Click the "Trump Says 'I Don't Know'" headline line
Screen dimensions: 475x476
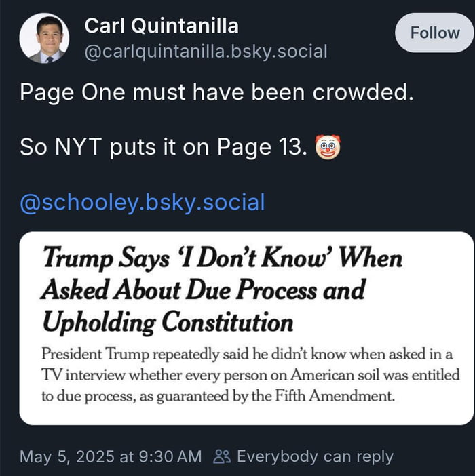[222, 259]
